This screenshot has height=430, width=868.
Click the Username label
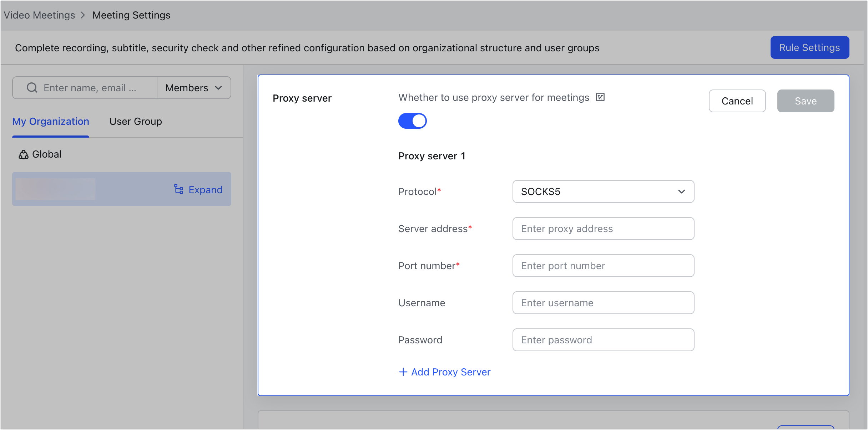(x=422, y=303)
